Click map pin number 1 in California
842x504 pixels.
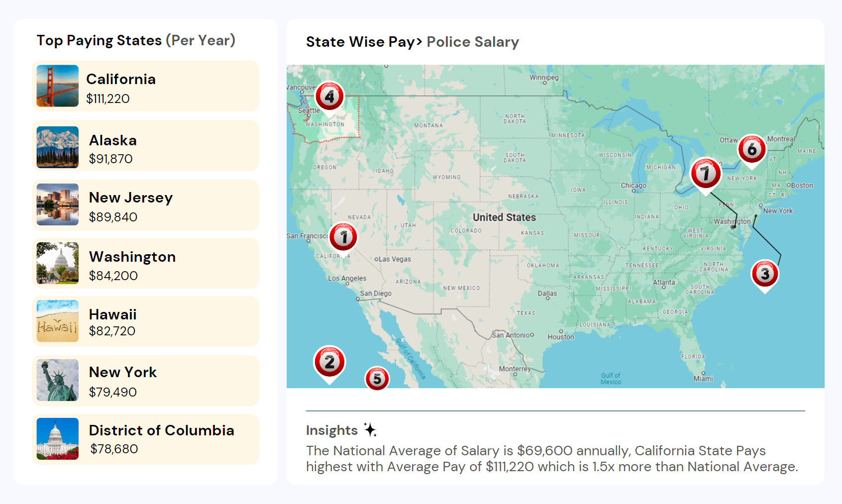coord(343,237)
